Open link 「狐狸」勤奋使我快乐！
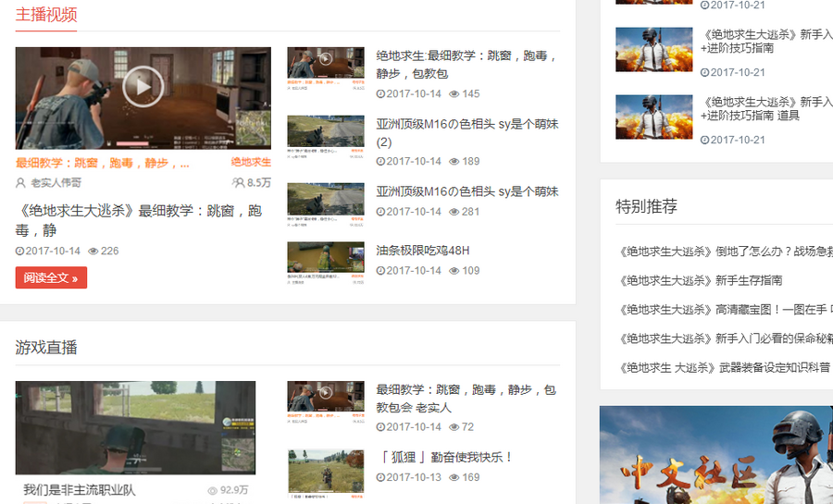The width and height of the screenshot is (833, 504). coord(446,457)
